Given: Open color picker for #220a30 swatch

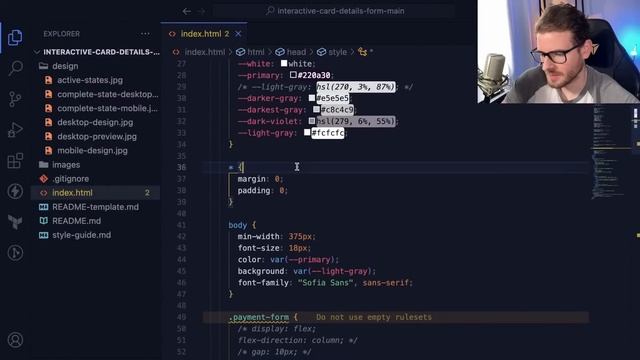Looking at the screenshot, I should click(x=293, y=75).
